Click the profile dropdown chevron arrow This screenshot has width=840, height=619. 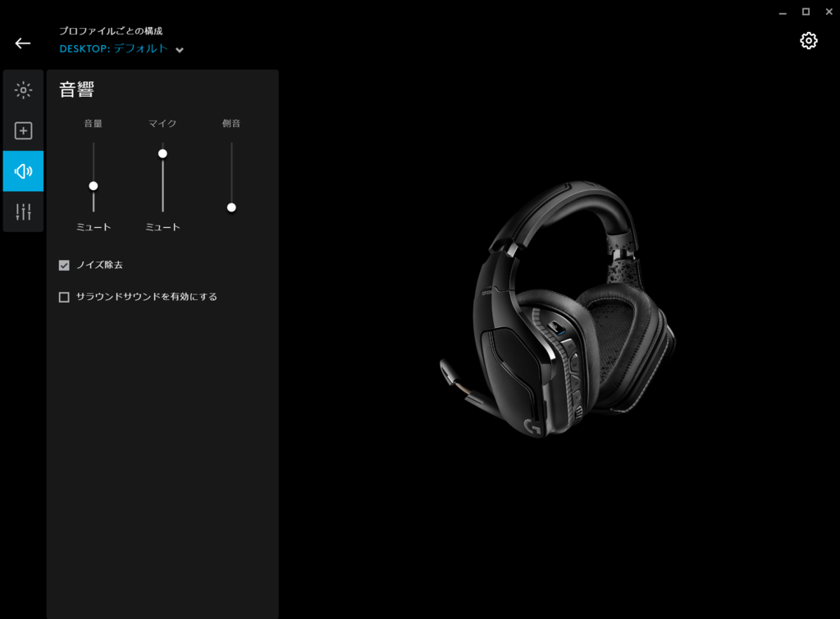pyautogui.click(x=180, y=50)
